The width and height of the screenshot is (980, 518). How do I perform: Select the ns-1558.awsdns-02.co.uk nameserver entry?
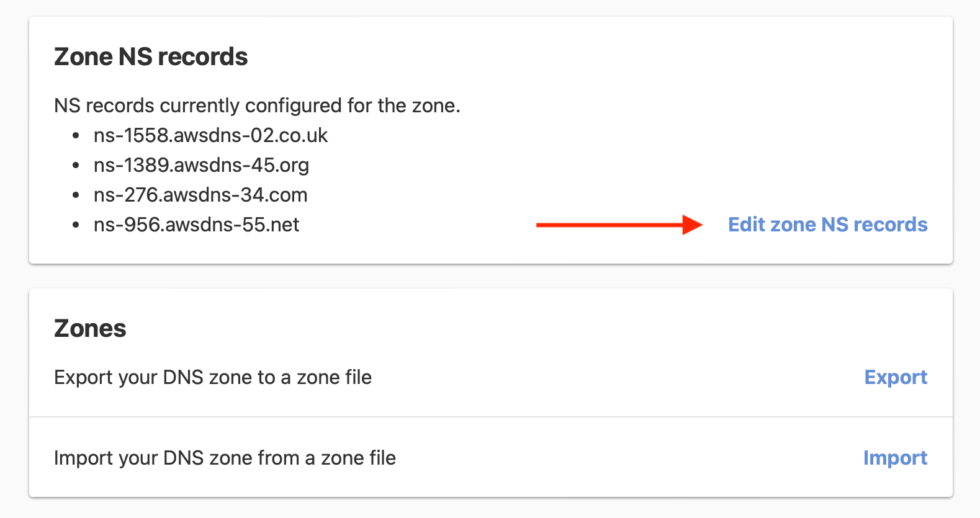tap(210, 135)
